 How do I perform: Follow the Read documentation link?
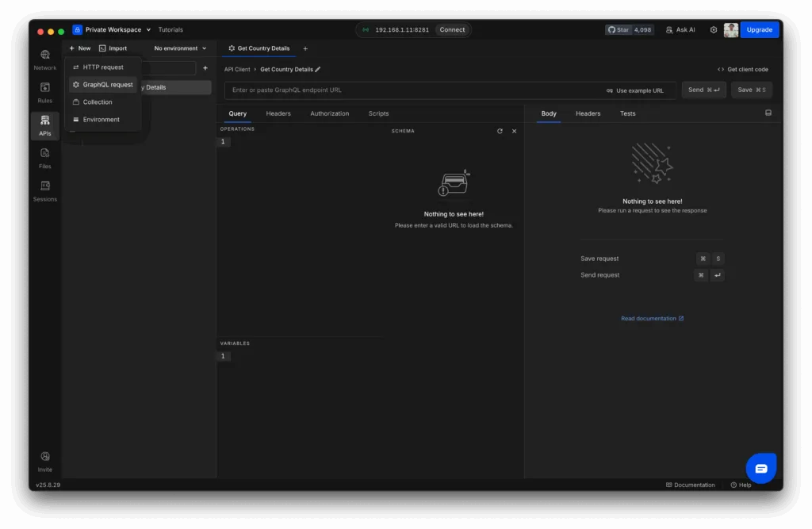[x=652, y=319]
